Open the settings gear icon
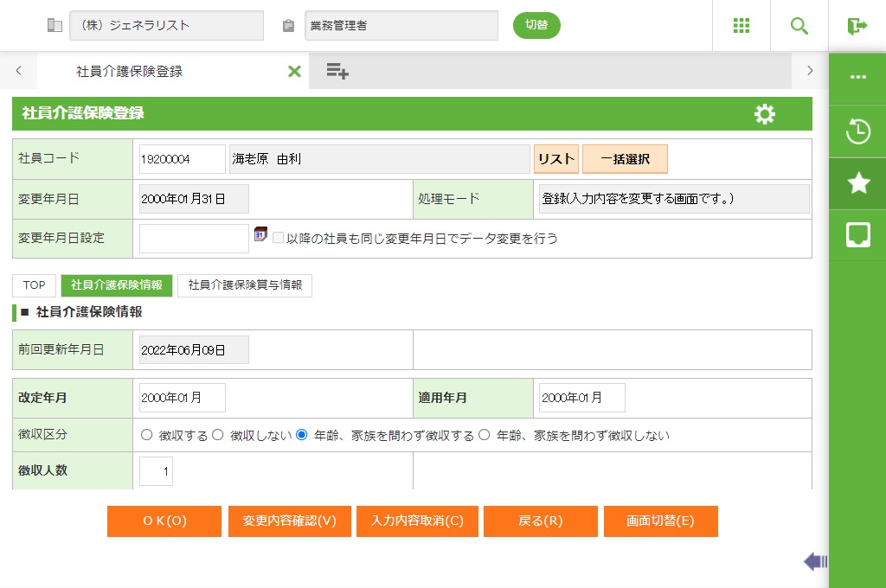 coord(764,114)
